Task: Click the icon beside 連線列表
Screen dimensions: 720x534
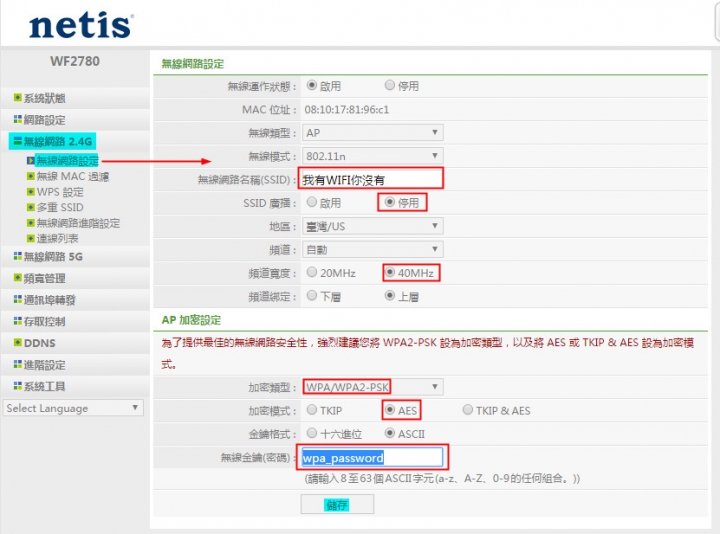Action: (30, 238)
